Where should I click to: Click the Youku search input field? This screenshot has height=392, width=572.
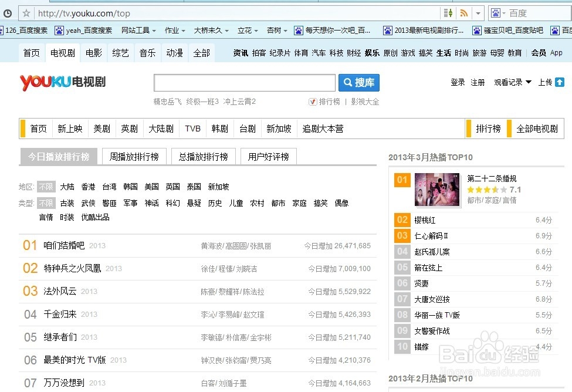[245, 83]
